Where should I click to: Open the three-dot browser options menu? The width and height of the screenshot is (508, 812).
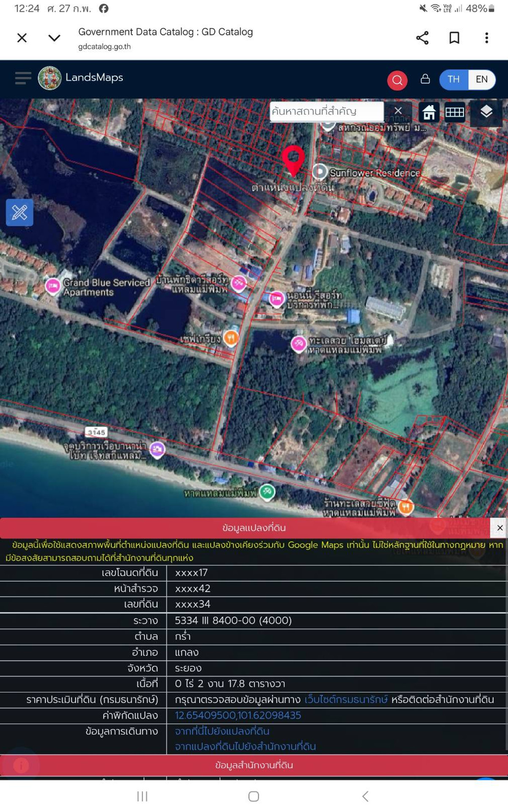[486, 38]
